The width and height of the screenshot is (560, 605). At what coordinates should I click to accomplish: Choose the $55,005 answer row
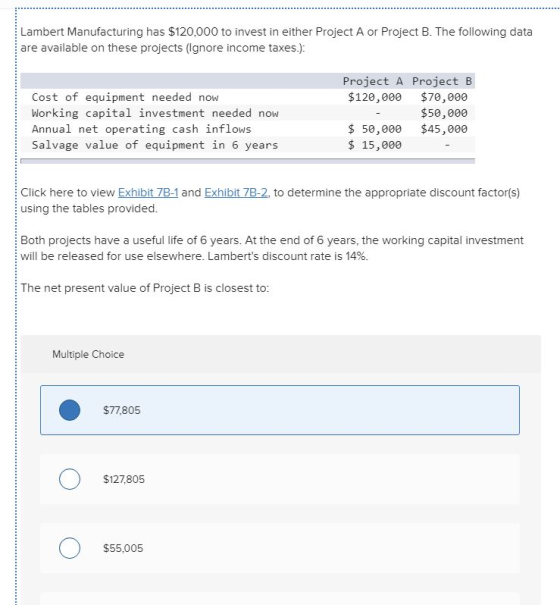pos(280,548)
